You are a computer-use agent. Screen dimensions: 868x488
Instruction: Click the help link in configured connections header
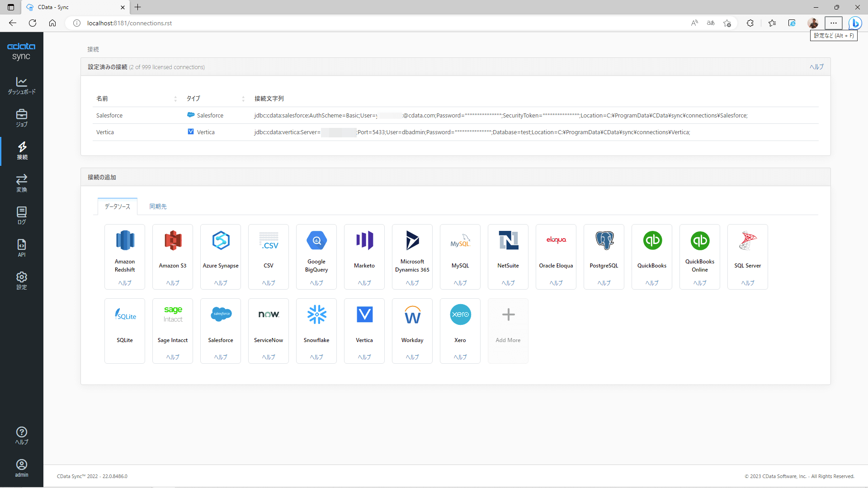pyautogui.click(x=816, y=67)
